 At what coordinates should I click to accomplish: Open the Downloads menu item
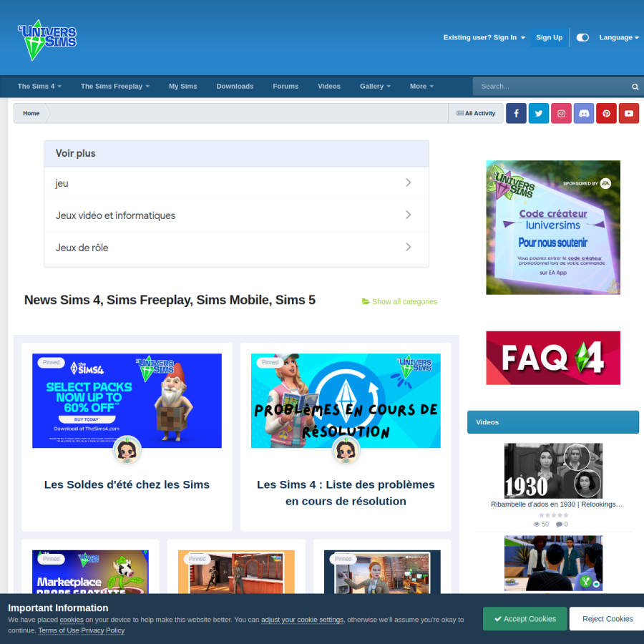(x=235, y=87)
